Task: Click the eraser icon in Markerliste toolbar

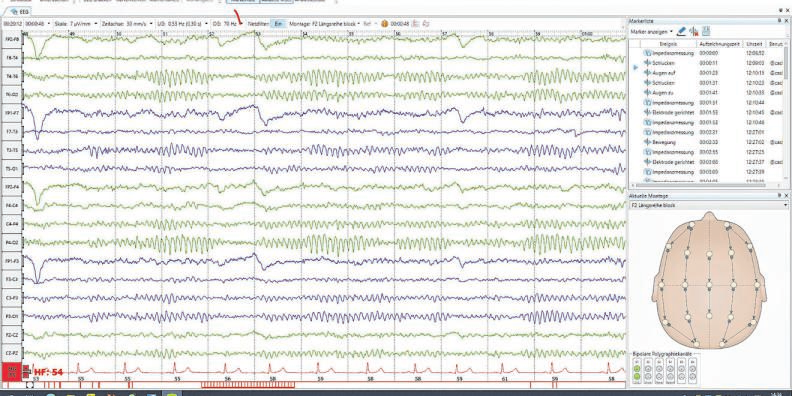Action: coord(682,31)
